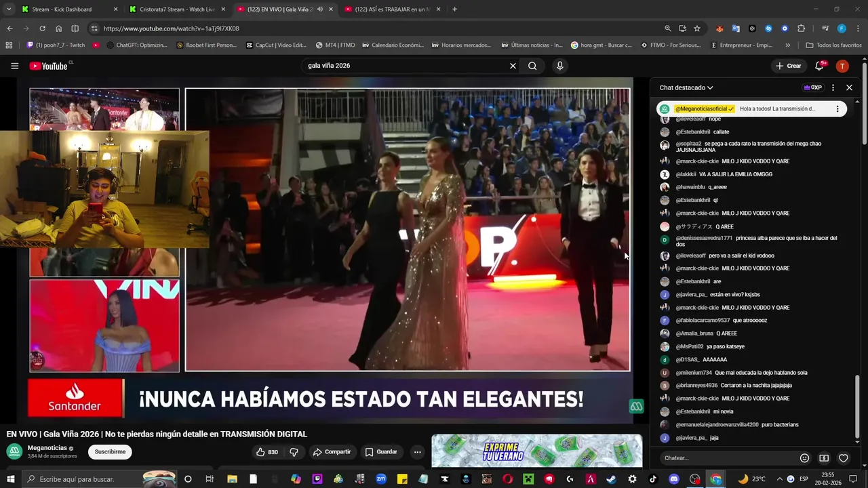Save the video with Guardar
868x488 pixels.
pos(381,452)
